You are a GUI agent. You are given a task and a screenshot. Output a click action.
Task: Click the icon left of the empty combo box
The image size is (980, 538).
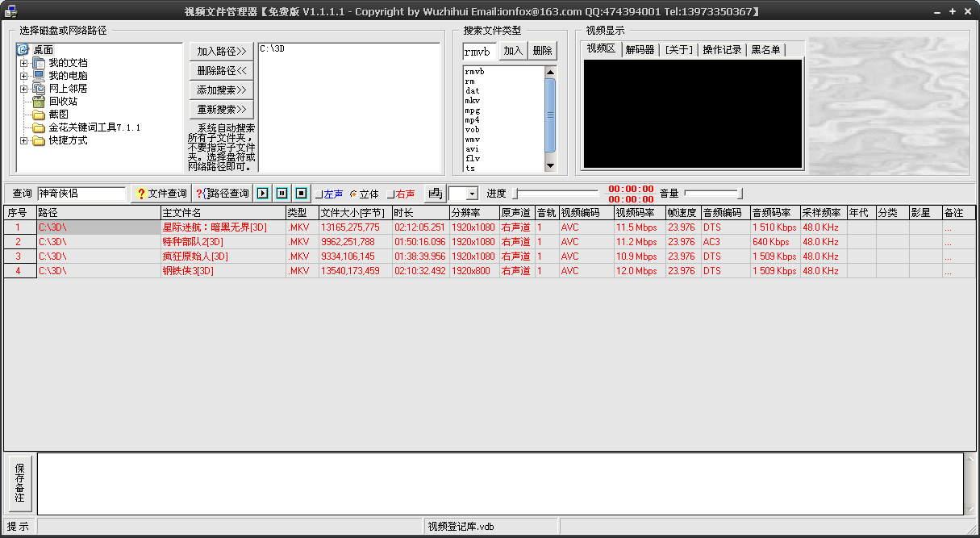click(435, 194)
